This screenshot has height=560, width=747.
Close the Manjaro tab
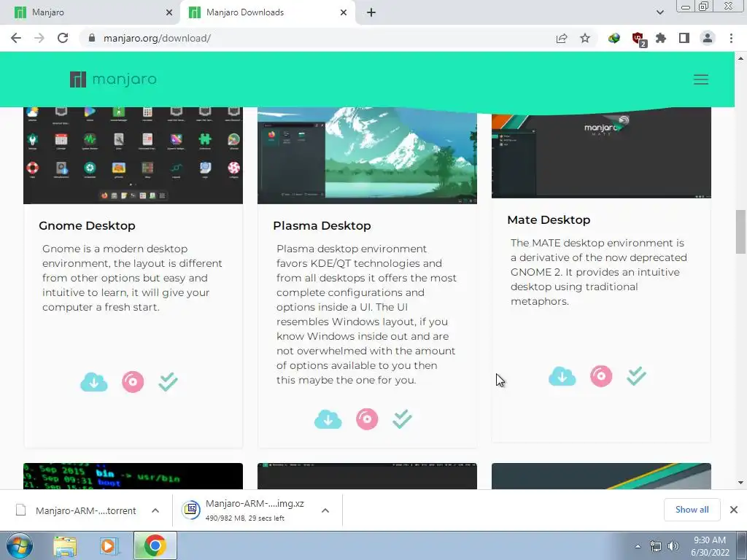169,12
